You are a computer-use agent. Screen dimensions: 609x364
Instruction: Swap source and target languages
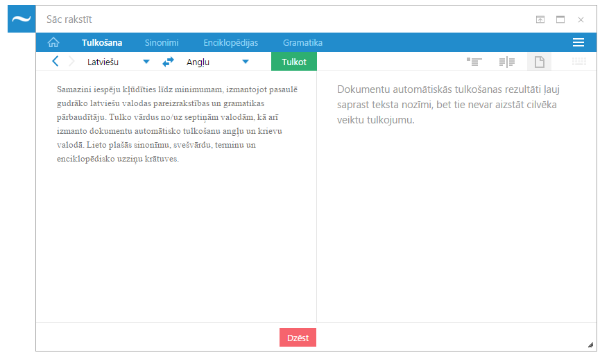coord(169,62)
